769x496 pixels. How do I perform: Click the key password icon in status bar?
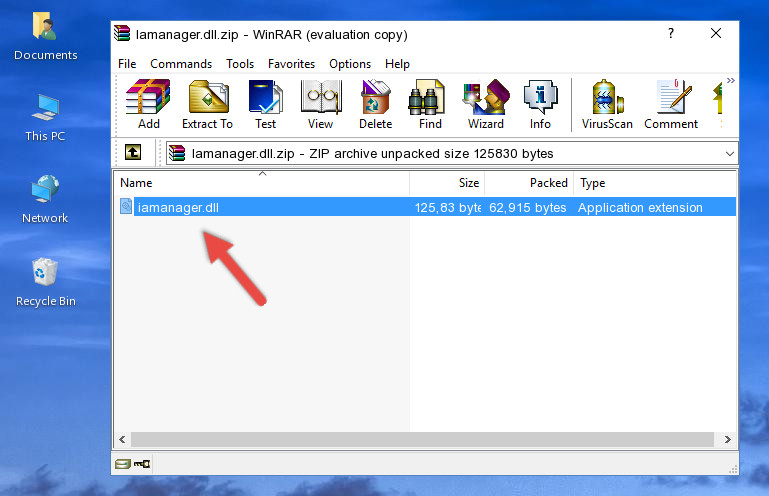142,463
